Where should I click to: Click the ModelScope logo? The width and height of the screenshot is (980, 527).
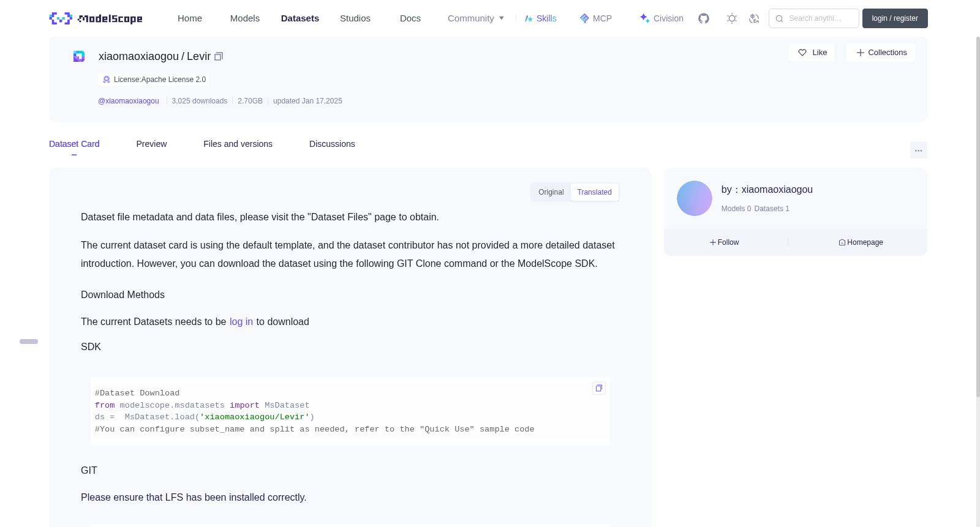coord(96,18)
